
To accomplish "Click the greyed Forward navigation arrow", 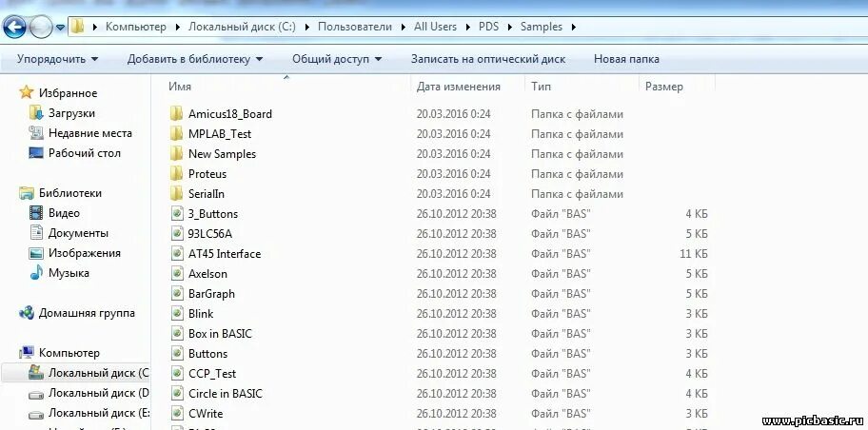I will 40,27.
